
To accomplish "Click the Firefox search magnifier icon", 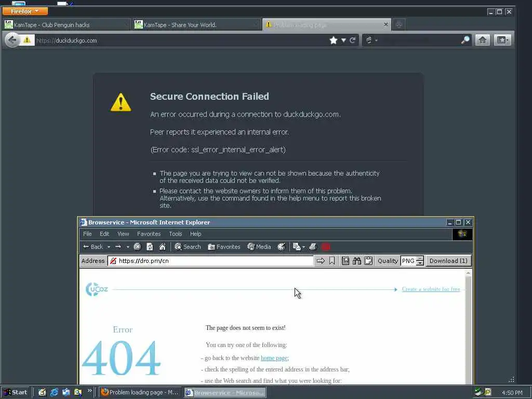I will pos(465,40).
